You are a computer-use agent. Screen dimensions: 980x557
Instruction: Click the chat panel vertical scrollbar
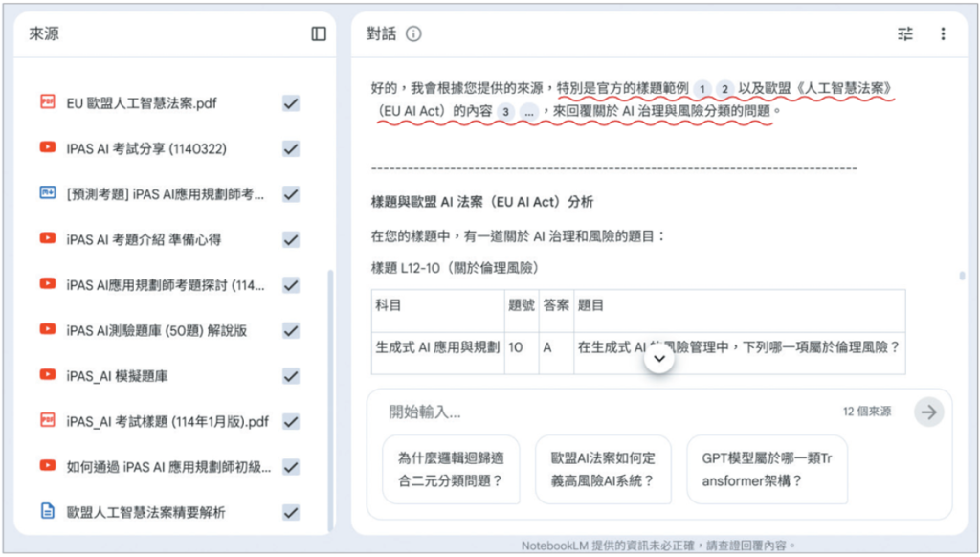(x=962, y=276)
